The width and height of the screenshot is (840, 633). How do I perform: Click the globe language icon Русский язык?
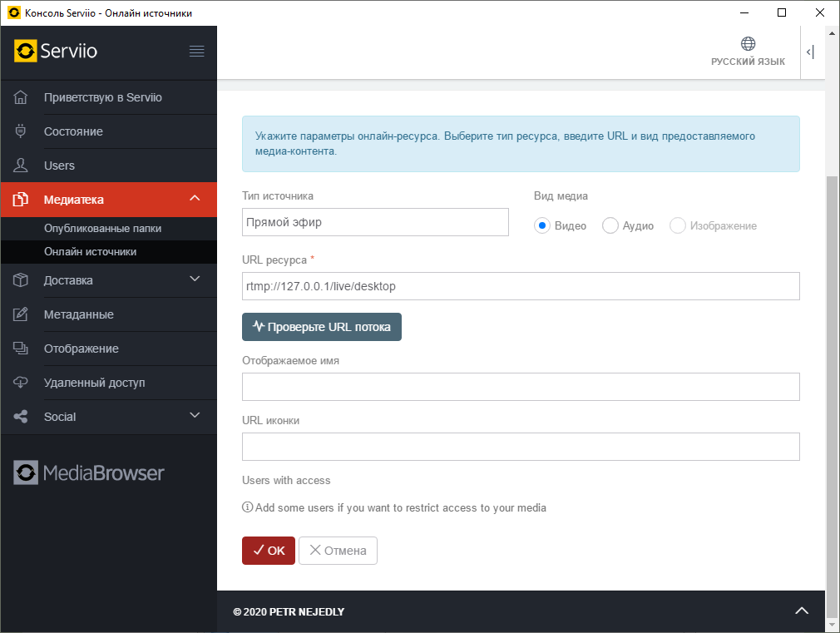pyautogui.click(x=748, y=44)
